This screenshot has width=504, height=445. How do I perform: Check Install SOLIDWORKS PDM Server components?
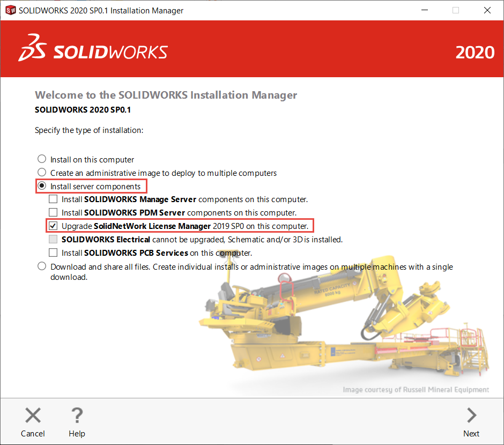53,212
